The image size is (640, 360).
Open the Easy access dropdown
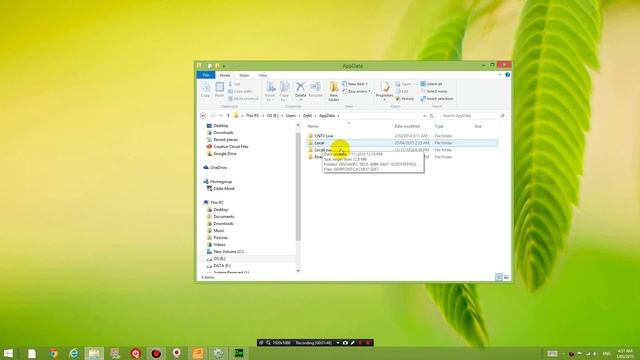pyautogui.click(x=357, y=91)
